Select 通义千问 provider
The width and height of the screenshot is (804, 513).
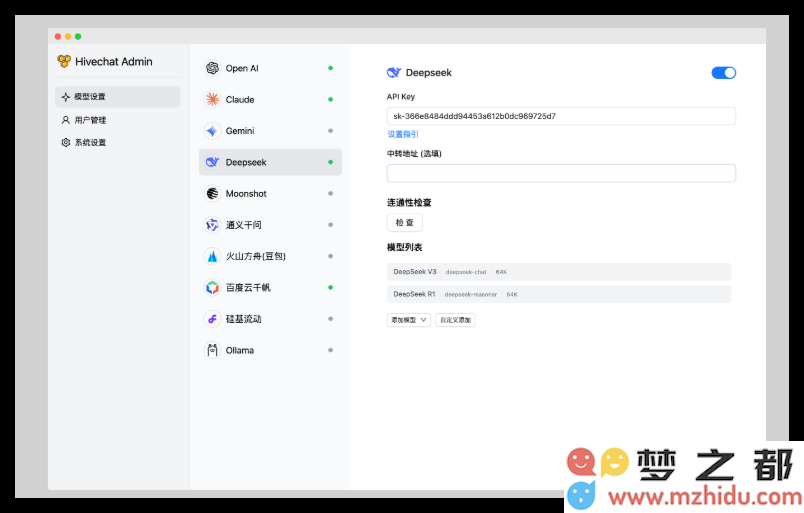(x=270, y=225)
